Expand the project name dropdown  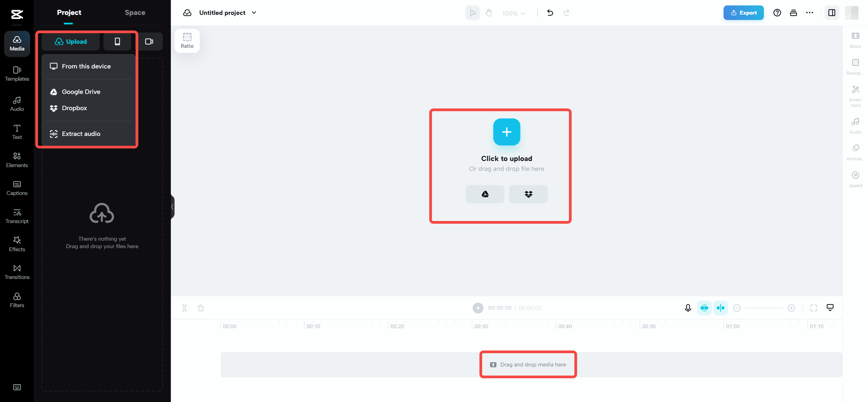tap(254, 12)
